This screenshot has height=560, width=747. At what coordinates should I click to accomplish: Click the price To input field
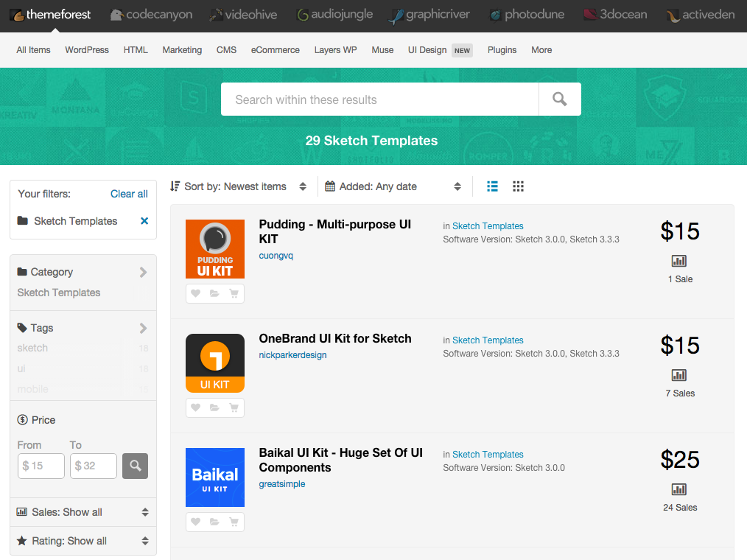click(x=94, y=466)
